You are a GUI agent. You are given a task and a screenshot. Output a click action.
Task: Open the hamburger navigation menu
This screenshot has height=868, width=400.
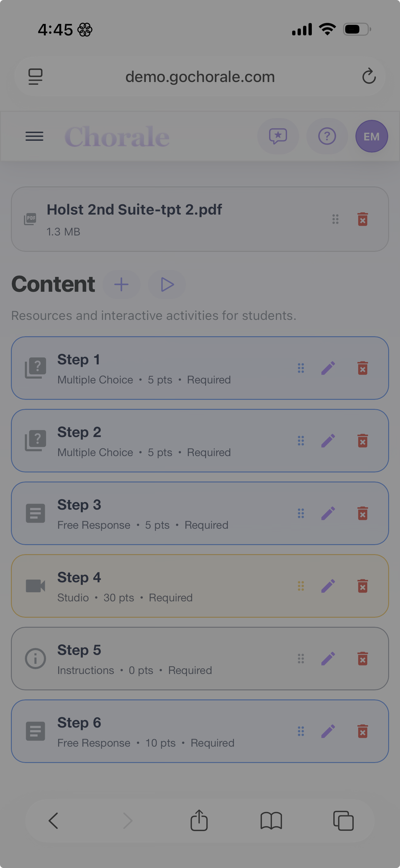point(35,136)
